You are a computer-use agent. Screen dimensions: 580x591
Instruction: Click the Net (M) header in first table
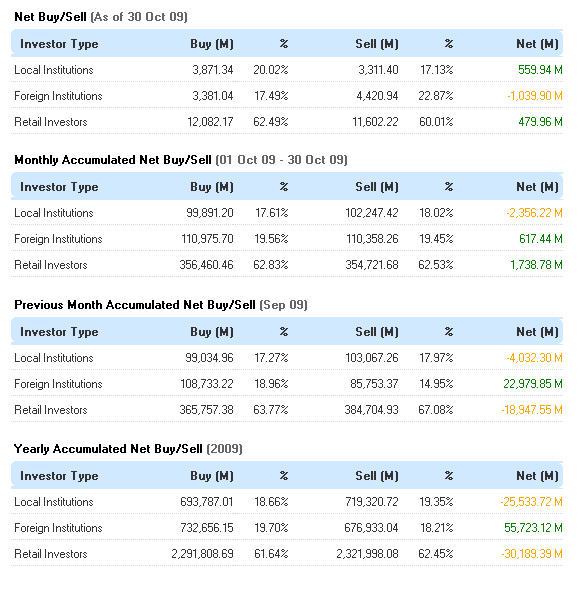point(537,44)
